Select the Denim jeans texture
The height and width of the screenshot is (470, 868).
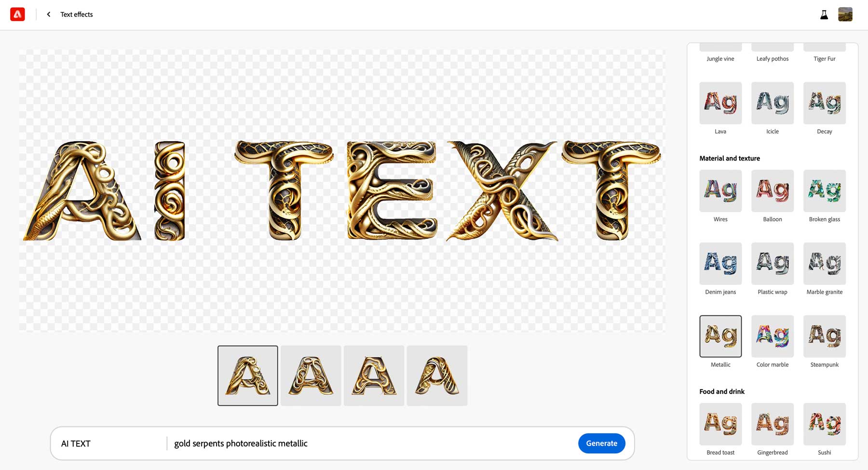[720, 264]
